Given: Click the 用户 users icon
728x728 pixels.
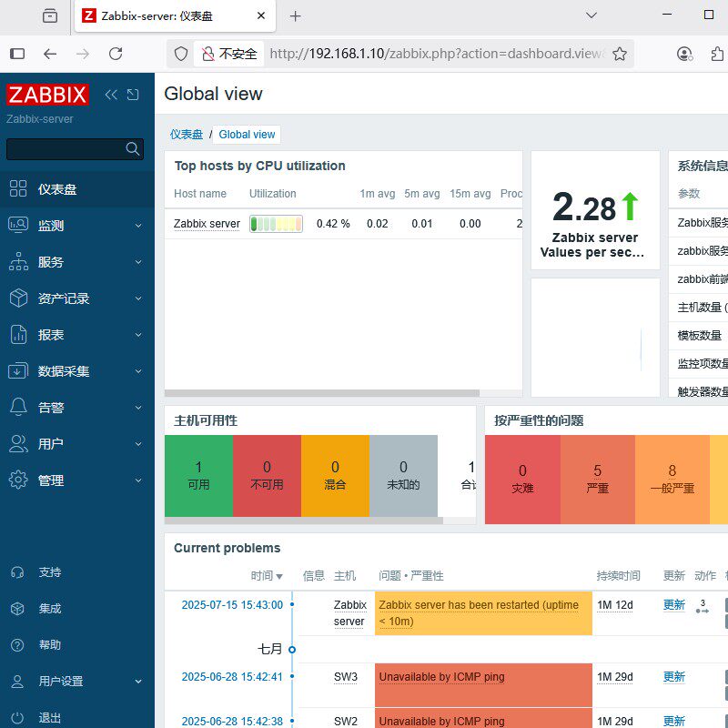Looking at the screenshot, I should point(18,443).
